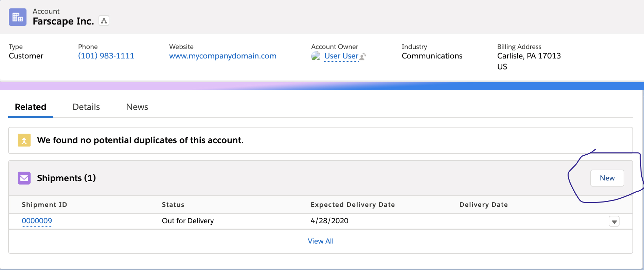Select the News tab

point(137,107)
